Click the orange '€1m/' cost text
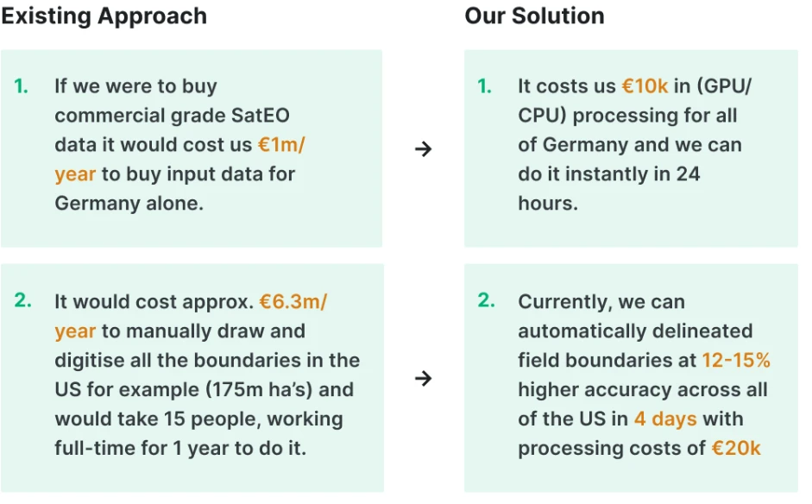 (x=281, y=144)
